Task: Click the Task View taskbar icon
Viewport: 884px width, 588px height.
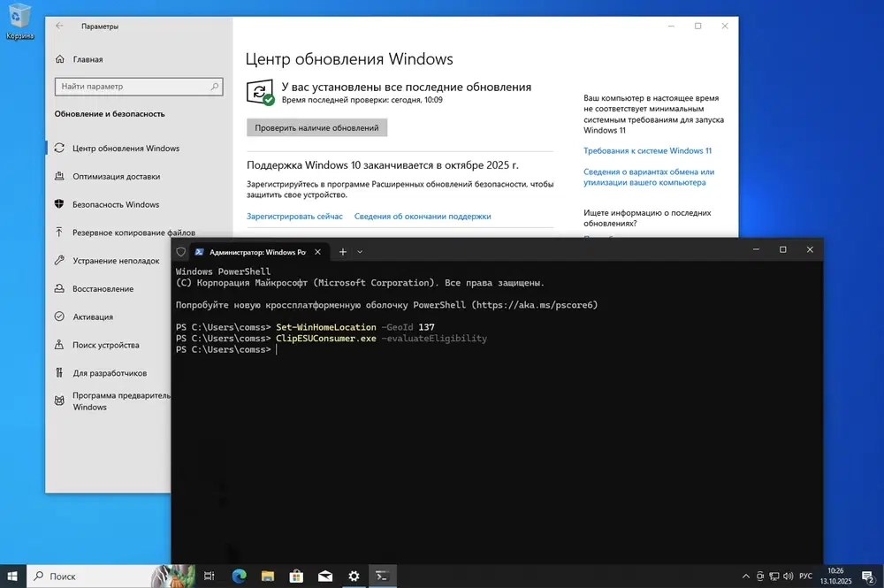Action: 210,576
